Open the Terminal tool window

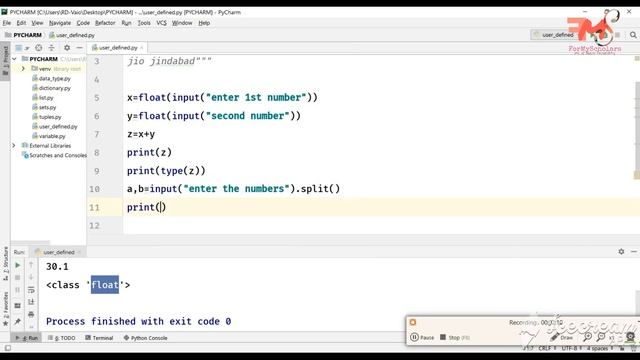pos(99,338)
